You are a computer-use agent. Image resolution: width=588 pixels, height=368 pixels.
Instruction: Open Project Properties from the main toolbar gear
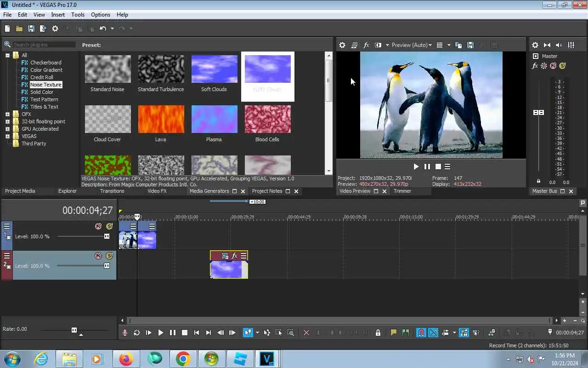tap(55, 29)
